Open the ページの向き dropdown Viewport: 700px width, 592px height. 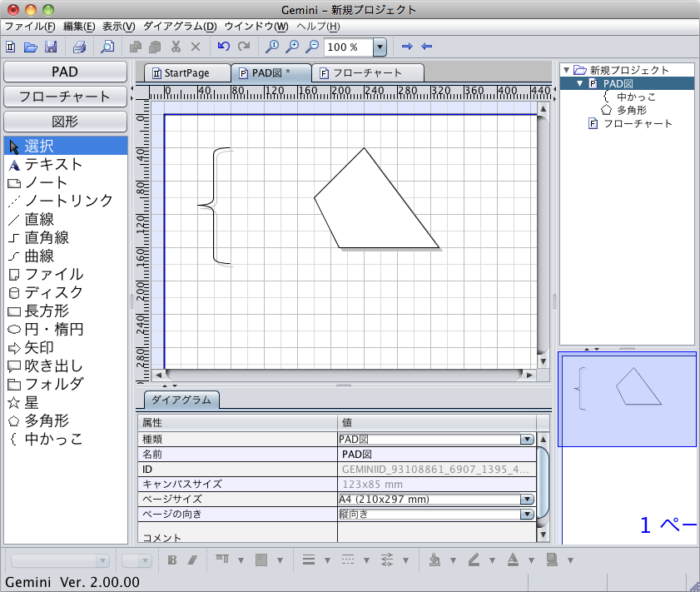point(527,515)
